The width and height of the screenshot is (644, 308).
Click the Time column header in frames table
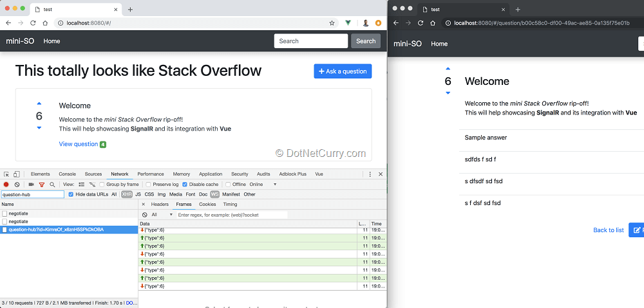coord(378,224)
